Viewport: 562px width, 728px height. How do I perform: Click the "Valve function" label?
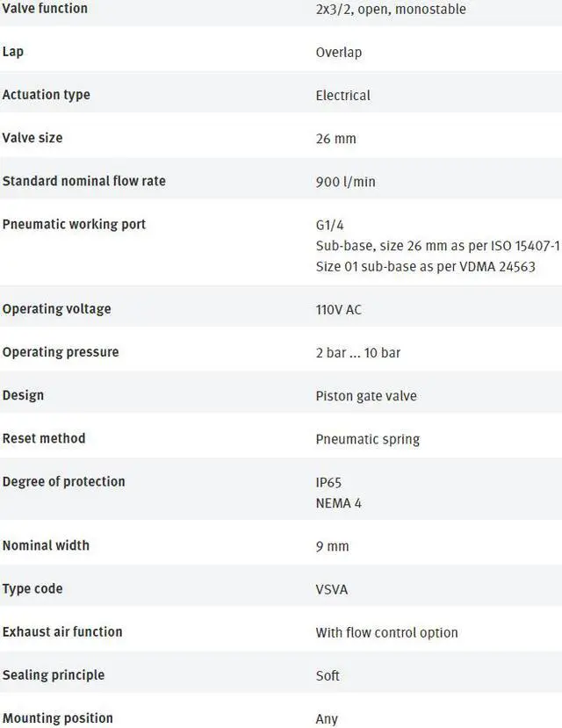(45, 9)
